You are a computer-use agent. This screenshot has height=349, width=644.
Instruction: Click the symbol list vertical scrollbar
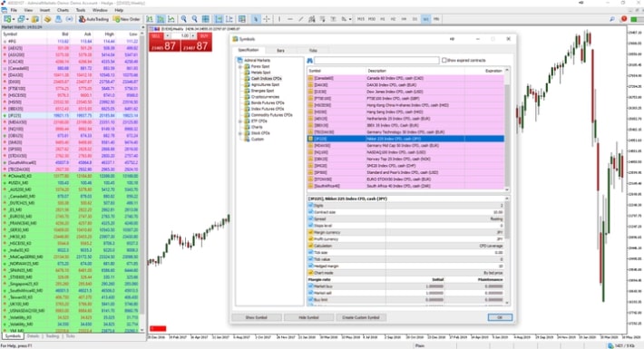pos(507,130)
